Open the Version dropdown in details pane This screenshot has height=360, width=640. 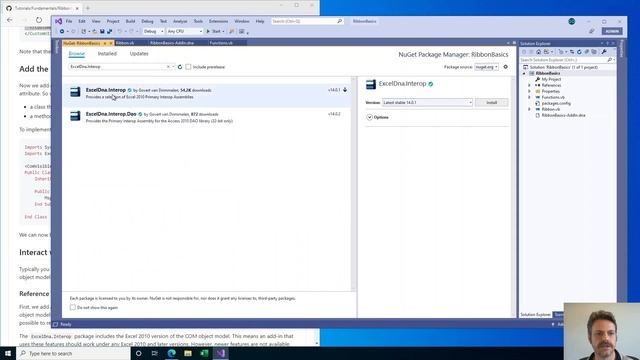(427, 102)
